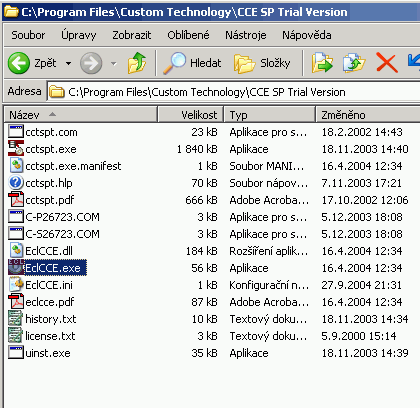Click the highlighted EclCCE.exe file name
420x408 pixels.
click(55, 268)
